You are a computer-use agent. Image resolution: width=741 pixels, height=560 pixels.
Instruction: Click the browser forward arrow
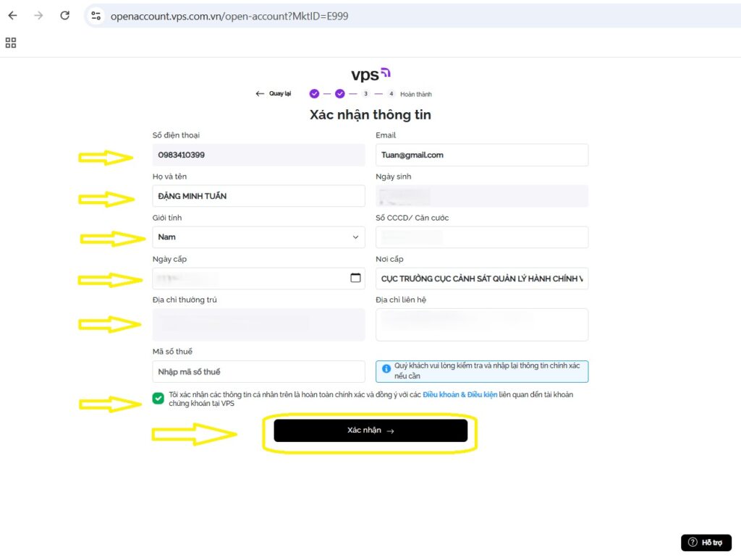coord(39,16)
